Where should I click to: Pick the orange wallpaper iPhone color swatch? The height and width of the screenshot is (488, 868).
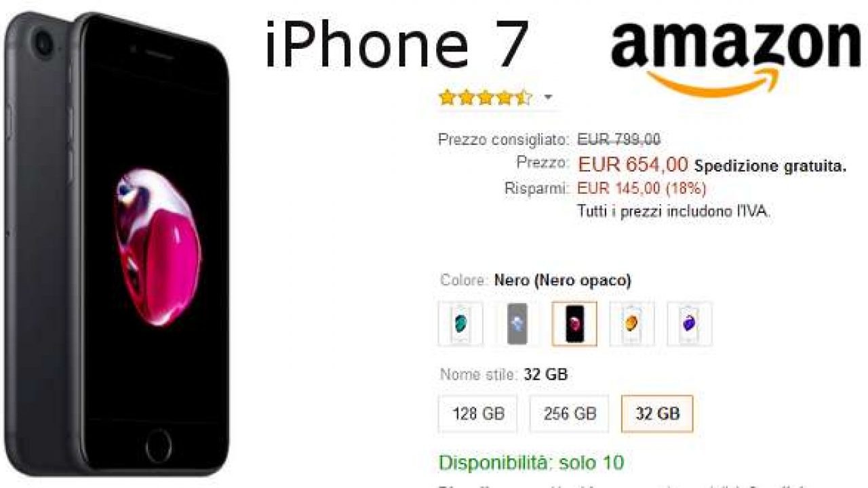632,324
